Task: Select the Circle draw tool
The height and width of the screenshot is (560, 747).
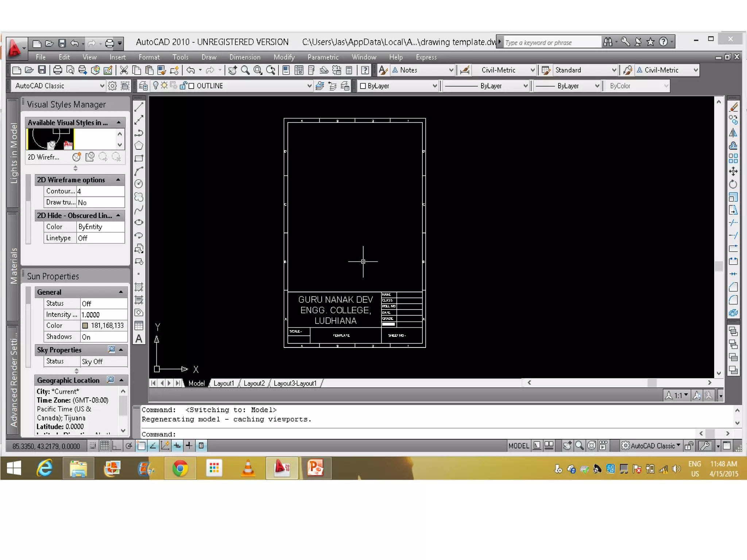Action: point(139,184)
